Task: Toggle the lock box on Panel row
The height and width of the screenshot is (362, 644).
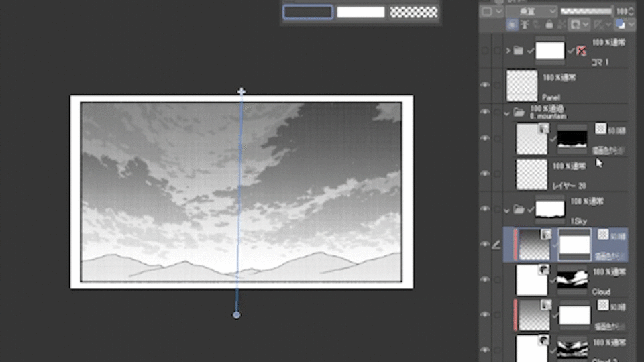Action: pos(497,85)
